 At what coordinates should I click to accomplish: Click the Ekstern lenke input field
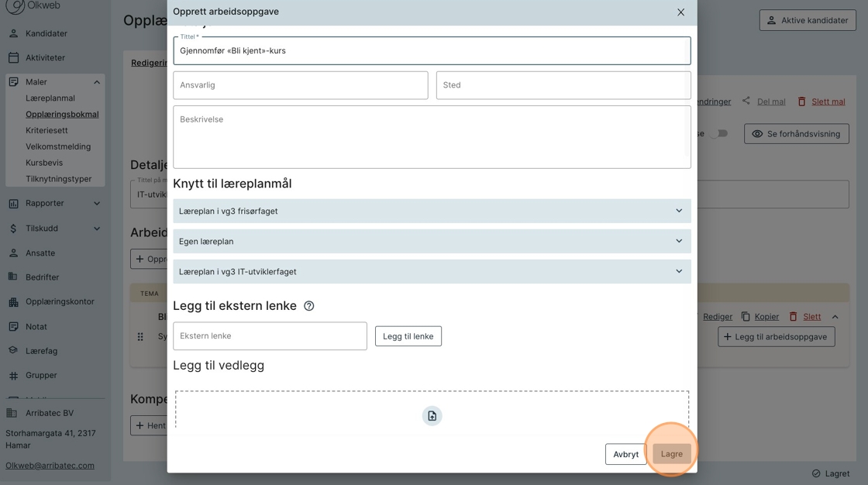(270, 336)
